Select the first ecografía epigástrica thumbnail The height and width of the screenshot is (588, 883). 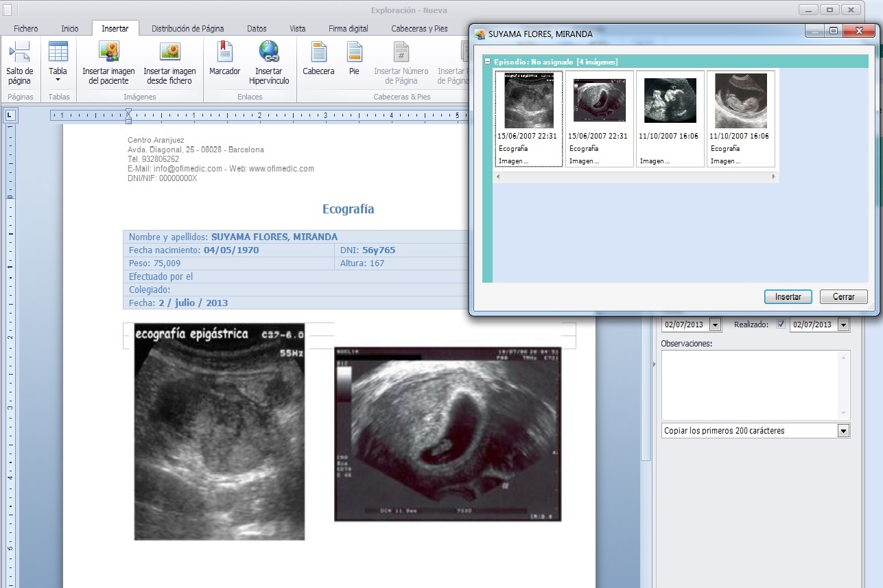tap(528, 100)
